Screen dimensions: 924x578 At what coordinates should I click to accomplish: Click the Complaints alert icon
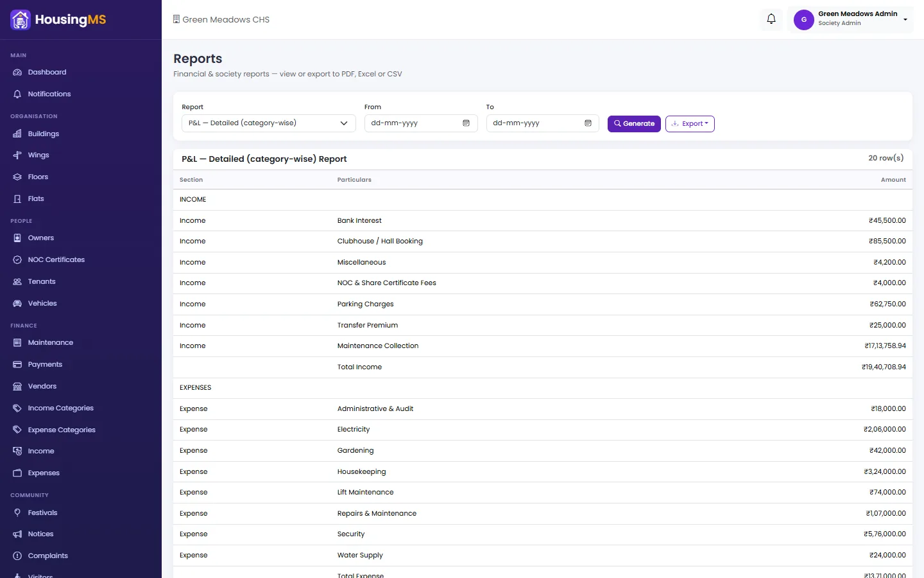[17, 556]
